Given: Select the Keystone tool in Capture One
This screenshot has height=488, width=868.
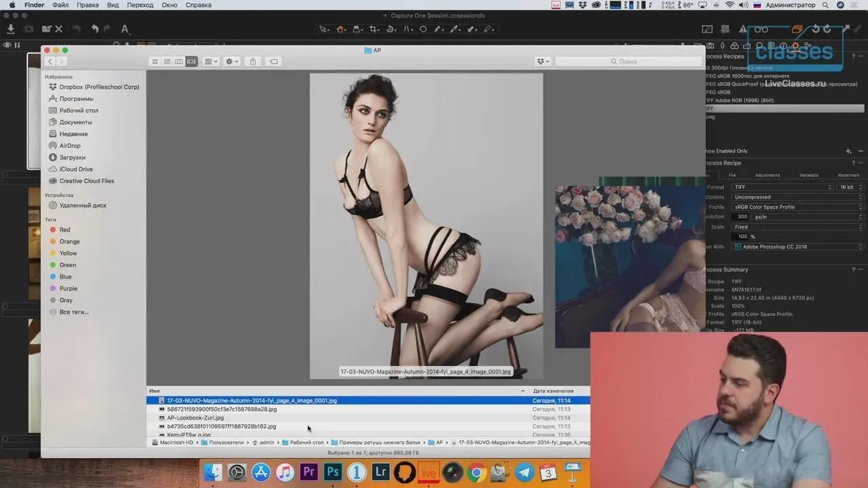Looking at the screenshot, I should point(408,29).
